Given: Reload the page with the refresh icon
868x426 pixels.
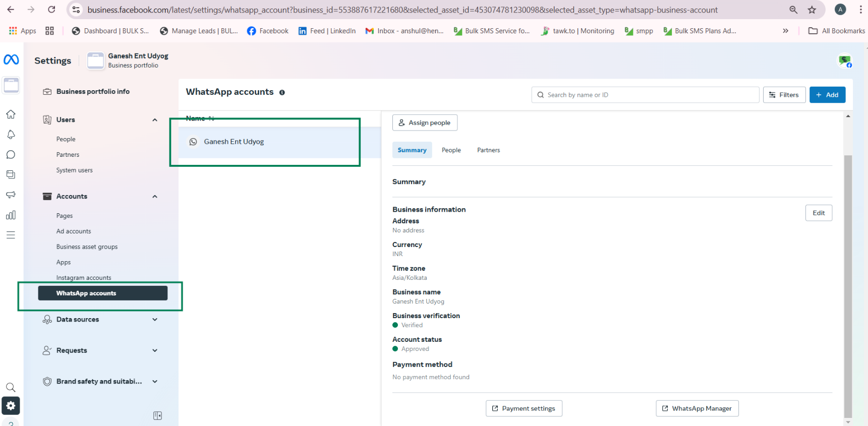Looking at the screenshot, I should coord(51,10).
